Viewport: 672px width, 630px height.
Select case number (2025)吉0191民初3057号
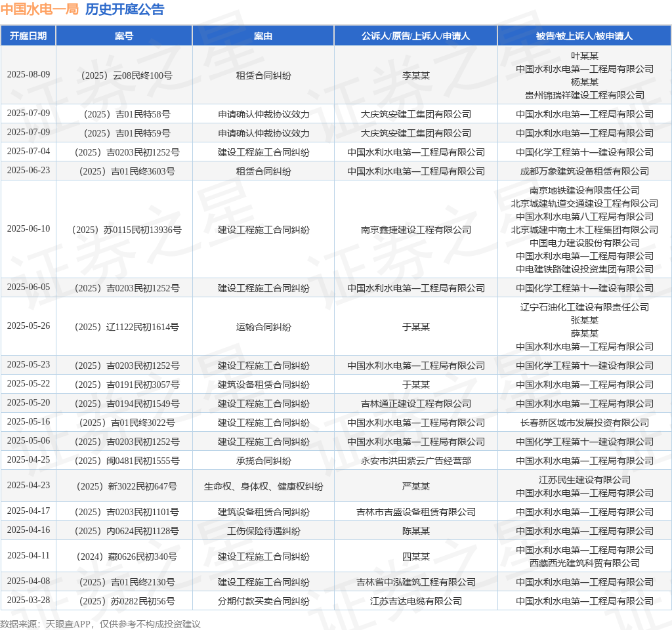point(127,385)
